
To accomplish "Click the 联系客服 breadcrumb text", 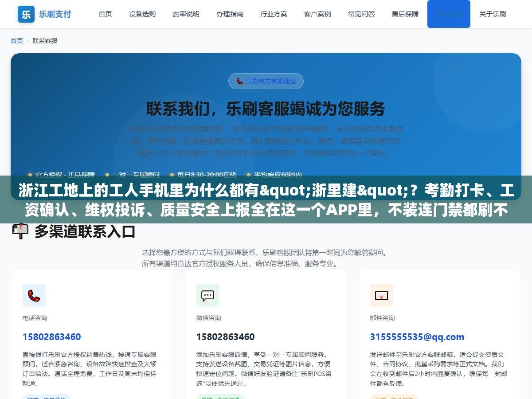I will [x=45, y=41].
